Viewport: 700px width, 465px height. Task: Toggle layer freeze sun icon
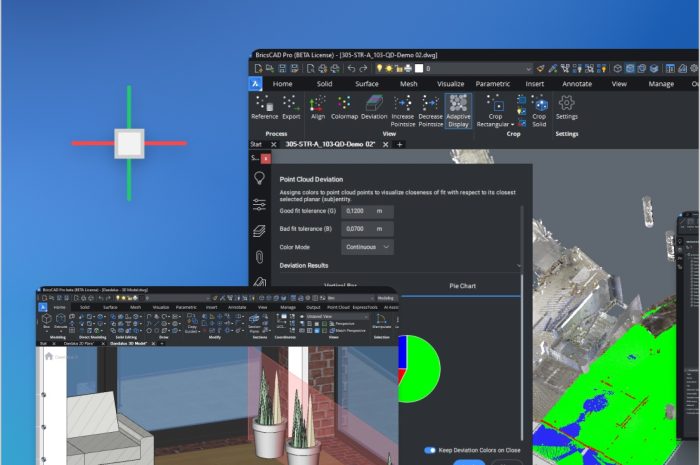(x=389, y=68)
